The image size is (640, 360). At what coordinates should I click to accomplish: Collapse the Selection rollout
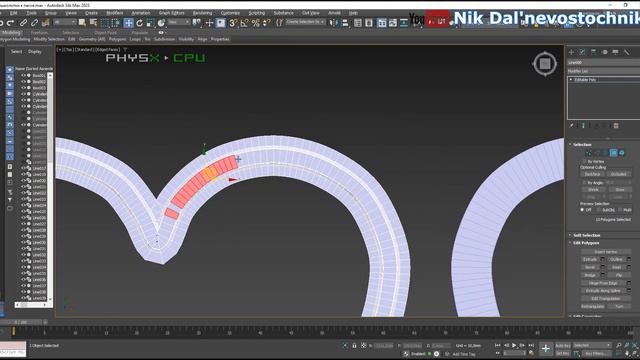(582, 144)
